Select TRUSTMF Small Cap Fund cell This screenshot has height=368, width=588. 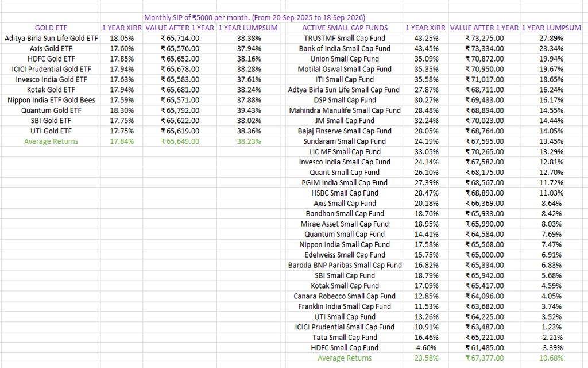point(345,39)
